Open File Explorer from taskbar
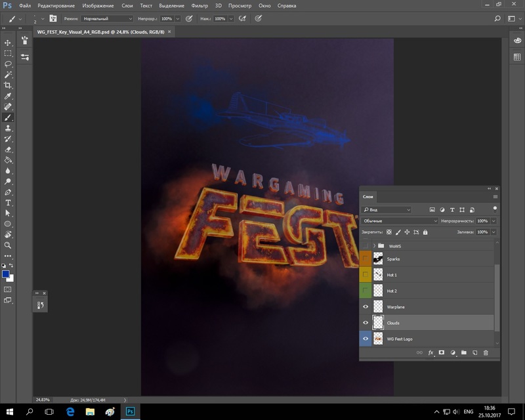This screenshot has width=525, height=420. pyautogui.click(x=90, y=411)
